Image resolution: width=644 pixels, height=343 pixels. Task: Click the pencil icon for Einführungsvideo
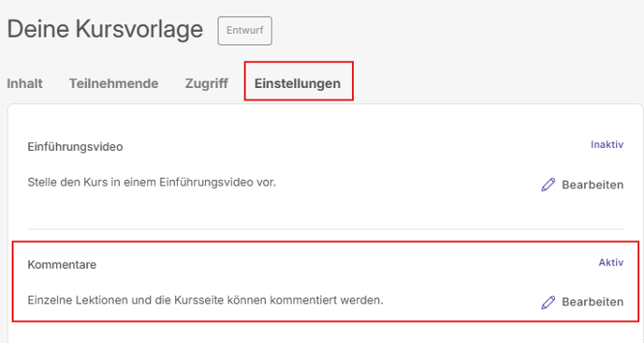pos(548,185)
